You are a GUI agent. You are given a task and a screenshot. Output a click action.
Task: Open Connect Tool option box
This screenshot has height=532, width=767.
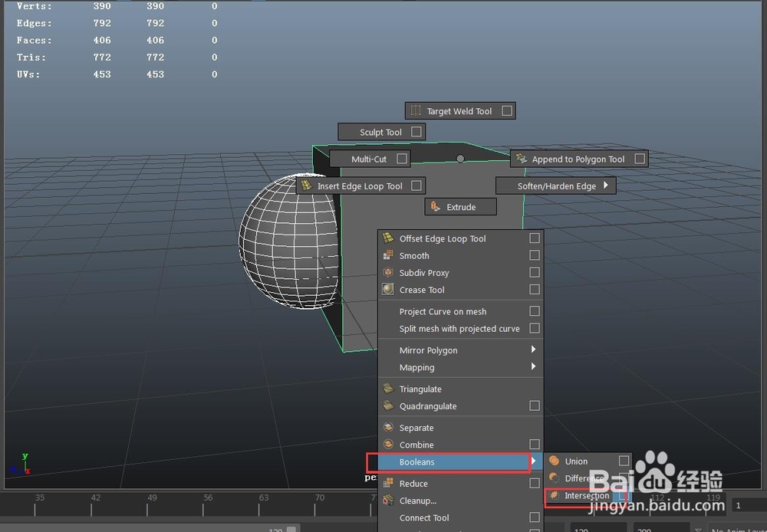tap(535, 517)
